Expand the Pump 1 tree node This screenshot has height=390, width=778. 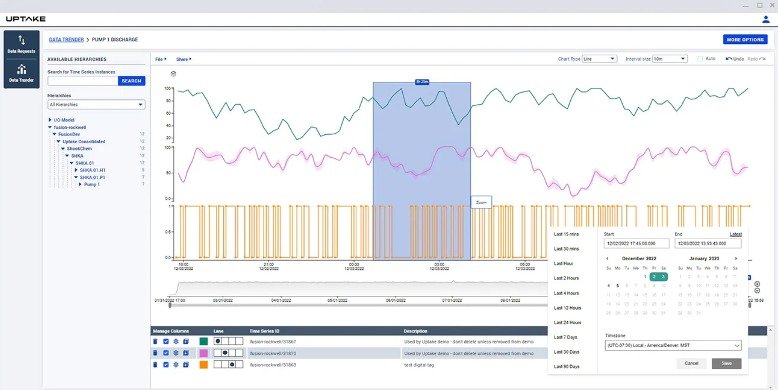click(x=80, y=184)
